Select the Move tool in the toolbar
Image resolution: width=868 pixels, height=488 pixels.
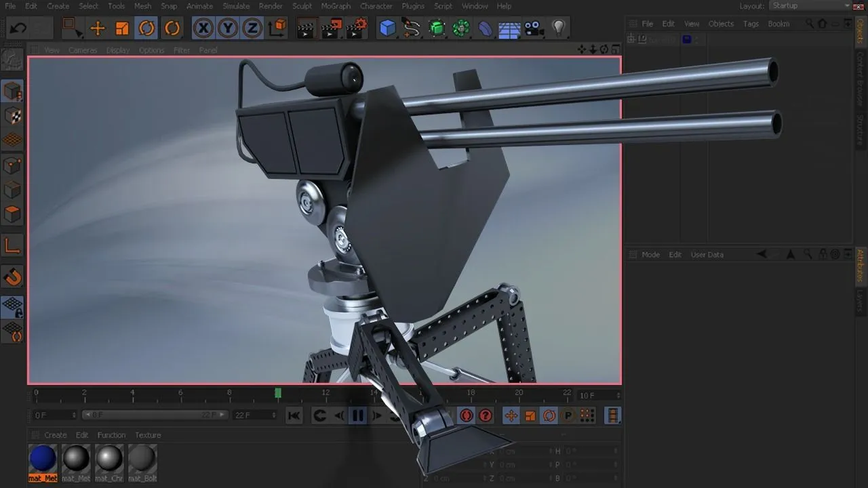[x=98, y=27]
